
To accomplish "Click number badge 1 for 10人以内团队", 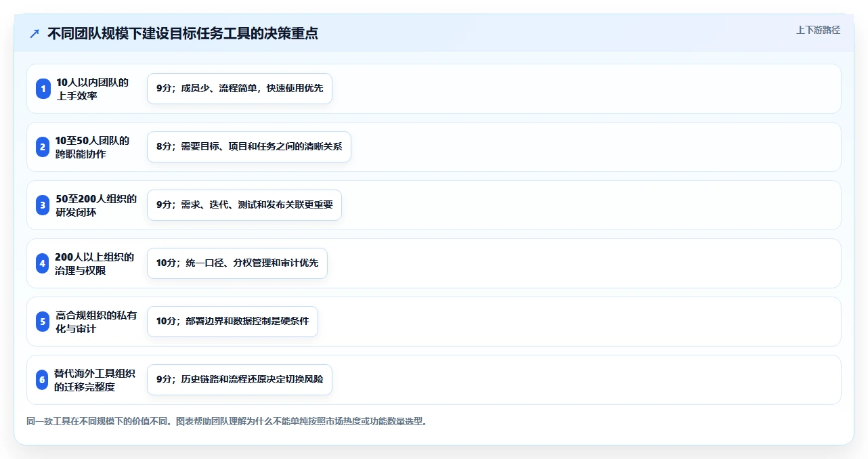I will [43, 89].
